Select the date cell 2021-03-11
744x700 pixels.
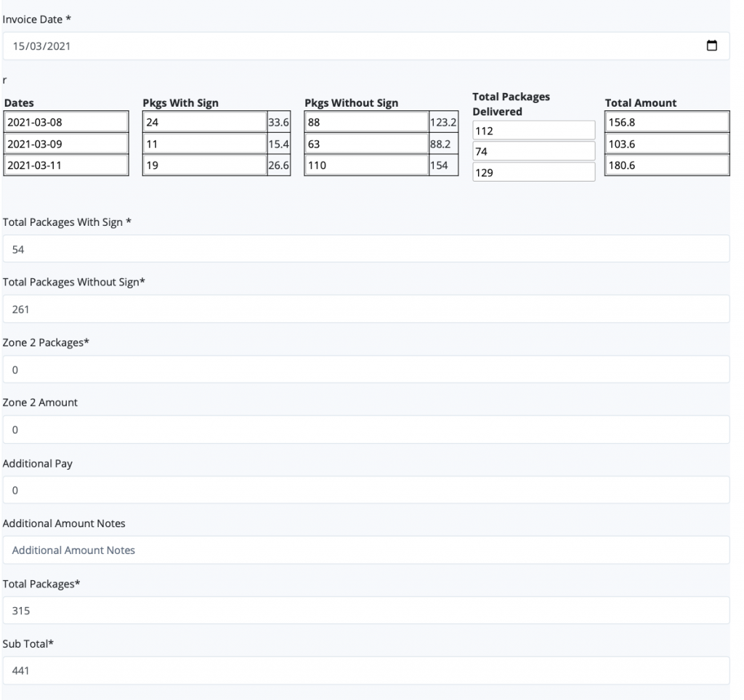click(66, 165)
